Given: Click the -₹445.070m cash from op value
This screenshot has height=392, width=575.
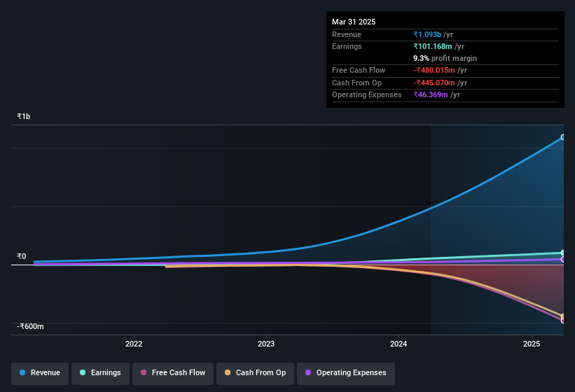Looking at the screenshot, I should tap(434, 83).
